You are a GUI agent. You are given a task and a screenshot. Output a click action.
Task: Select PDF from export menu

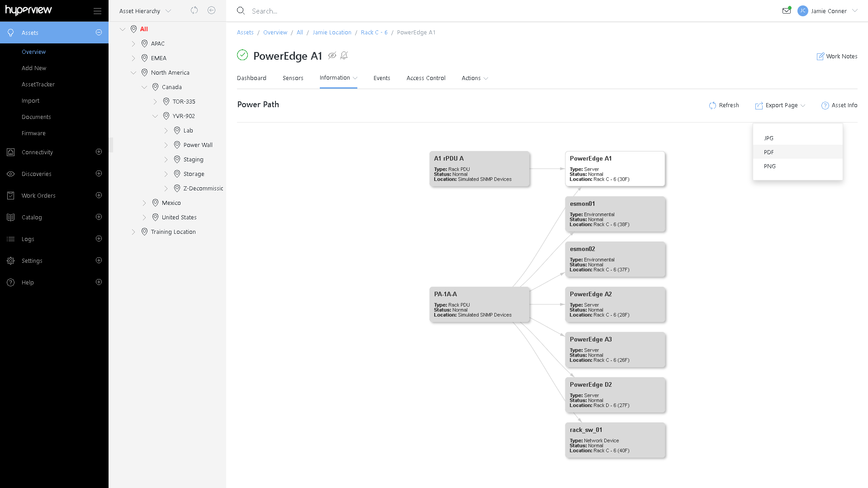769,152
